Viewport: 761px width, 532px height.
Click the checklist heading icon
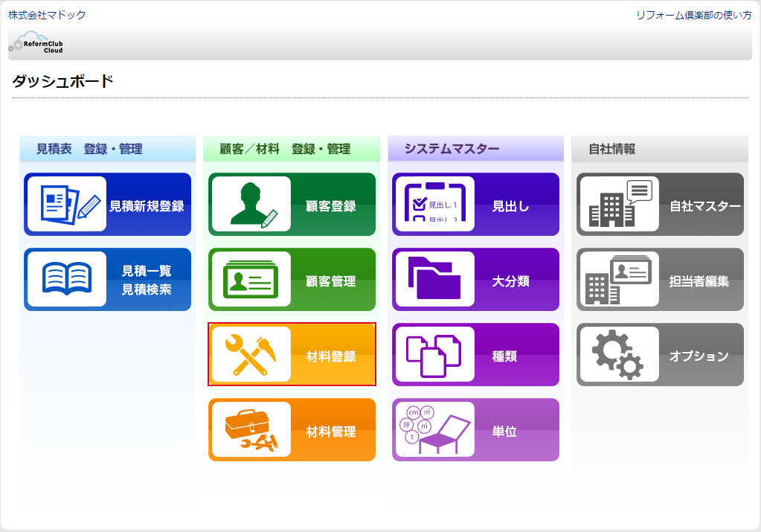pos(434,205)
